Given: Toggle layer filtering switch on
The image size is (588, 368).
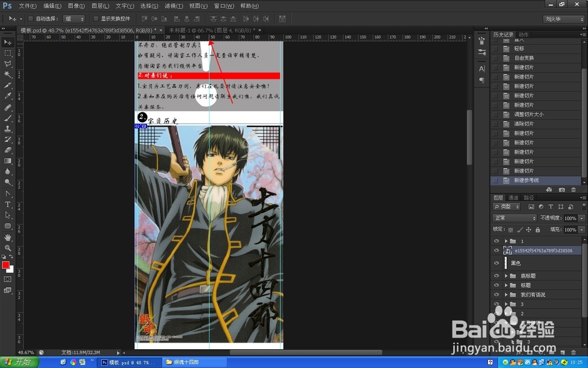Looking at the screenshot, I should [583, 207].
